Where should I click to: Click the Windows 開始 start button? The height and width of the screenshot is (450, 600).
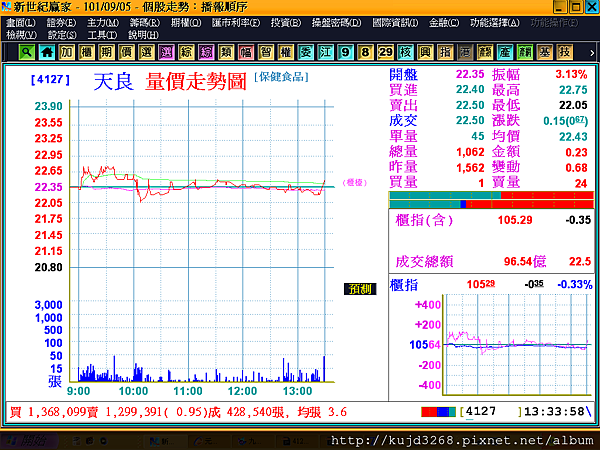tap(29, 441)
